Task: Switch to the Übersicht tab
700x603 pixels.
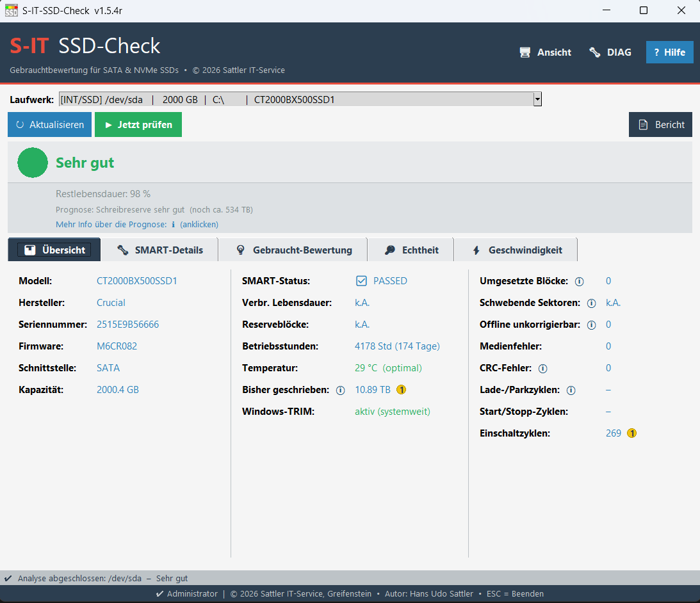Action: point(54,250)
